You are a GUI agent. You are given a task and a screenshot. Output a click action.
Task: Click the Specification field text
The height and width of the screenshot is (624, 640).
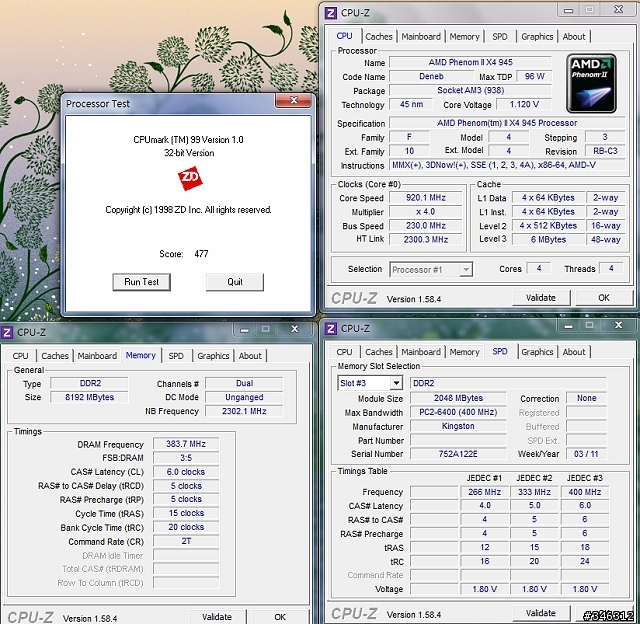(x=507, y=123)
